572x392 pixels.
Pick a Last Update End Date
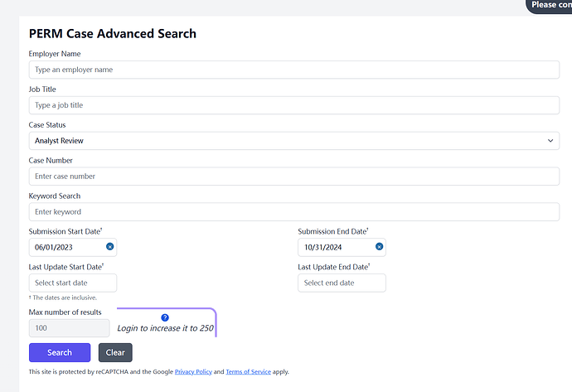342,283
